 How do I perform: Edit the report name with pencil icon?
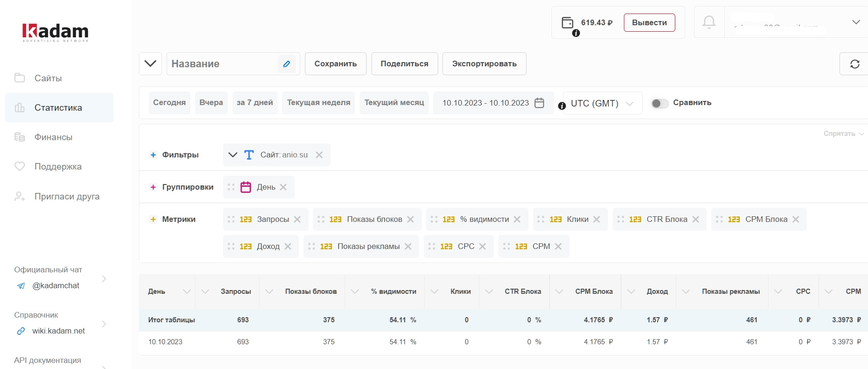pos(287,64)
